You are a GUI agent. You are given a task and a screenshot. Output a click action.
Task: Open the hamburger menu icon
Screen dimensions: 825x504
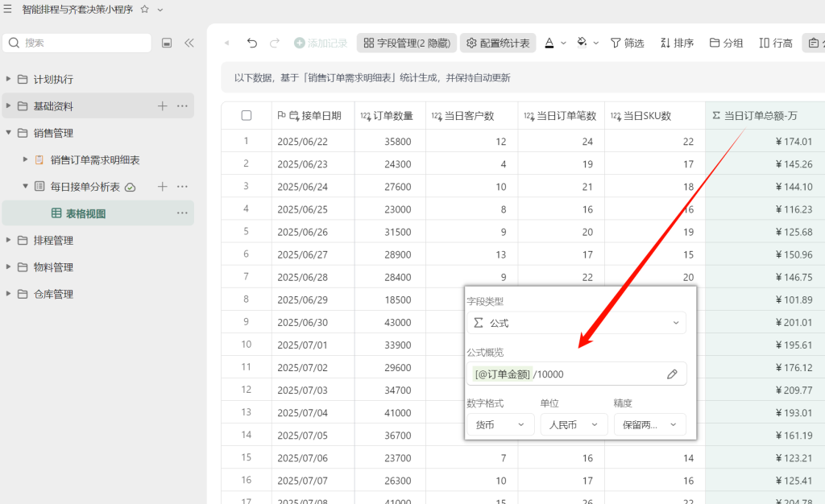pos(7,9)
